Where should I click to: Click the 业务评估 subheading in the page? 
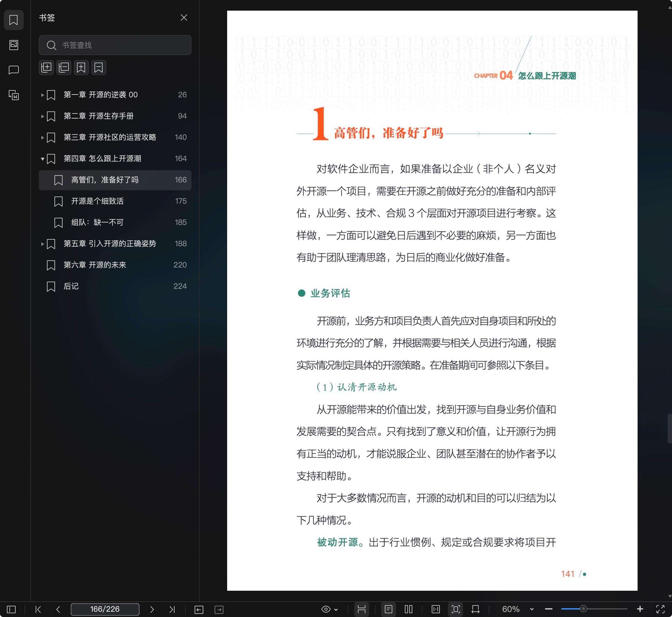click(x=330, y=293)
